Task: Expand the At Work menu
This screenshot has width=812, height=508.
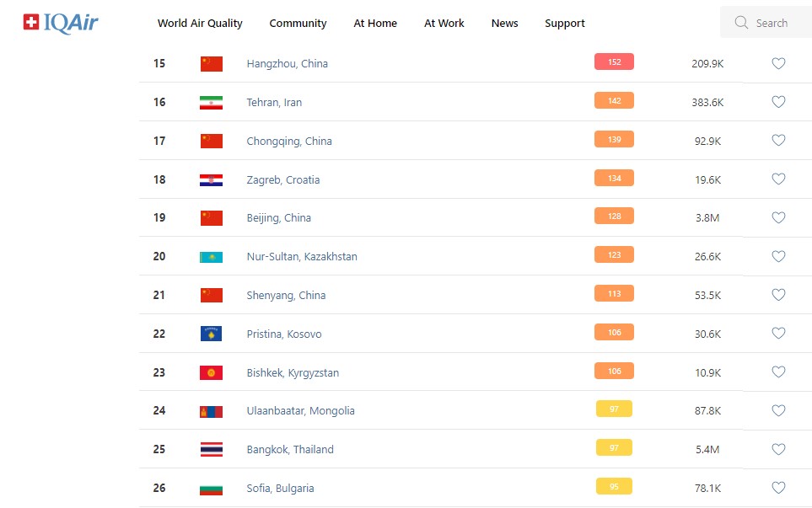Action: coord(444,24)
